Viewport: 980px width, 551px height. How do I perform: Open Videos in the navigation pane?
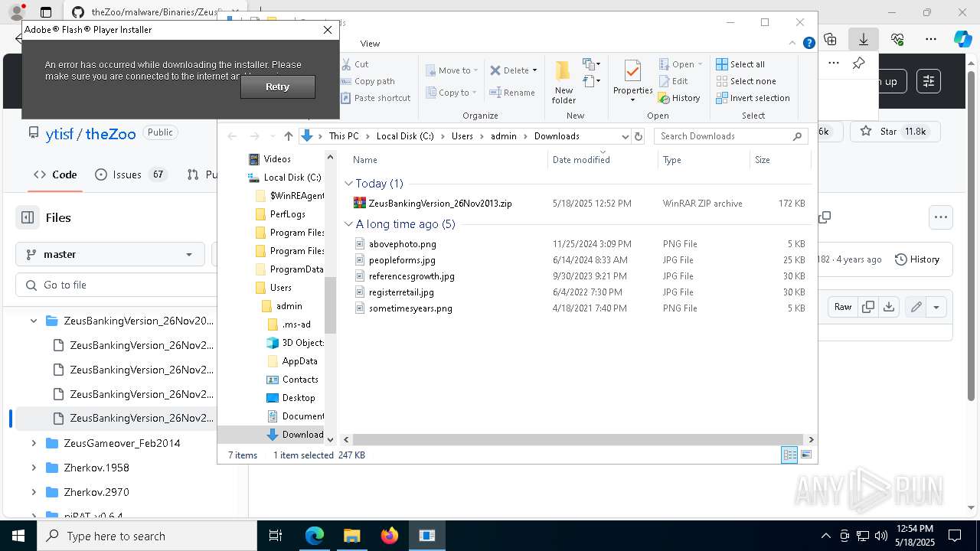[276, 159]
